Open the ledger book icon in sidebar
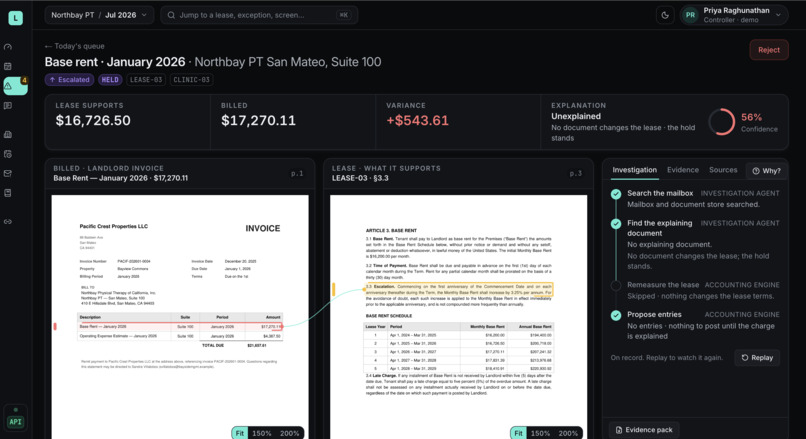This screenshot has width=806, height=439. click(8, 193)
